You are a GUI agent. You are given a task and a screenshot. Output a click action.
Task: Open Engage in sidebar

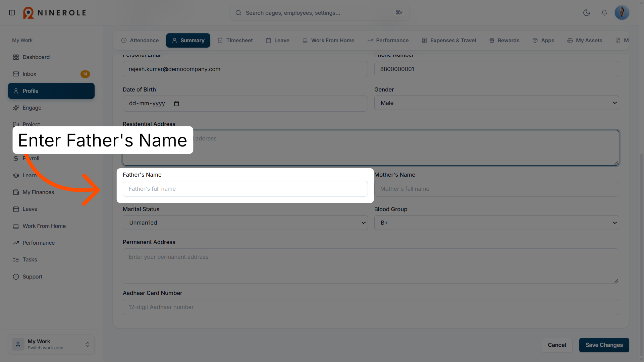(51, 108)
